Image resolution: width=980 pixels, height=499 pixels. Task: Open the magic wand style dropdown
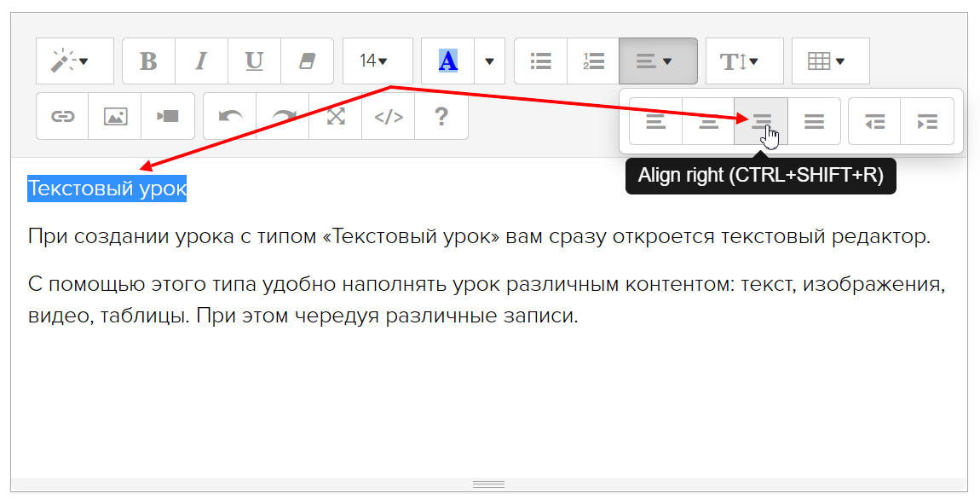pos(74,61)
